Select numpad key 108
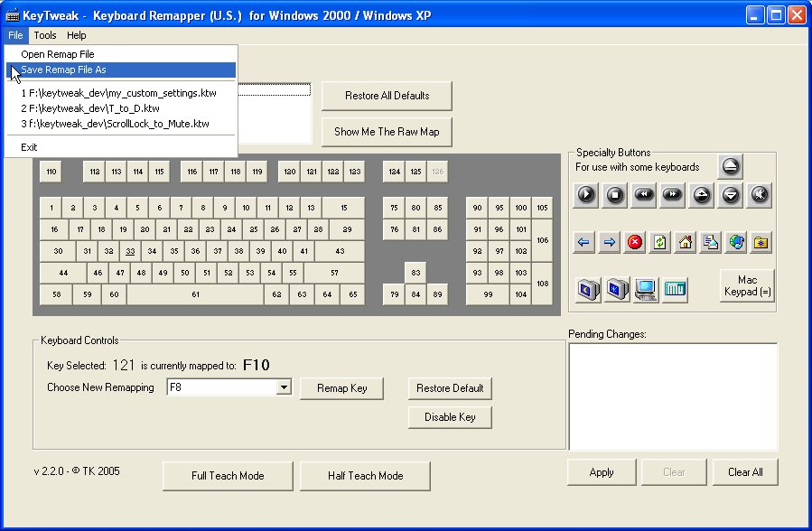The image size is (812, 531). [x=542, y=284]
